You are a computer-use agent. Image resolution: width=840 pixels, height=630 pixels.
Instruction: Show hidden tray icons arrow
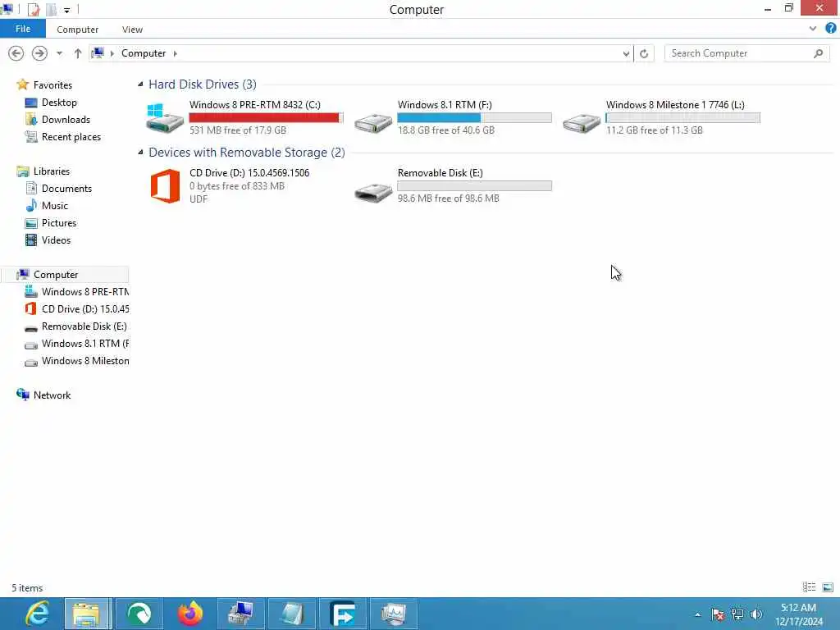click(697, 614)
